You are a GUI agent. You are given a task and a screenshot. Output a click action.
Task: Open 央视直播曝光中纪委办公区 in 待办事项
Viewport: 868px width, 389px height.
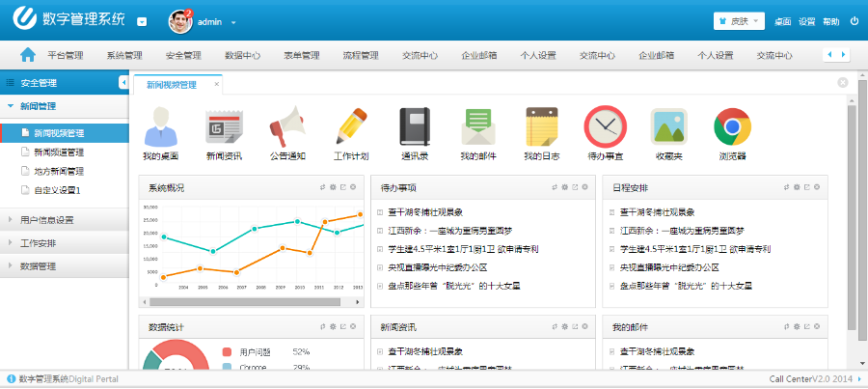pyautogui.click(x=437, y=267)
